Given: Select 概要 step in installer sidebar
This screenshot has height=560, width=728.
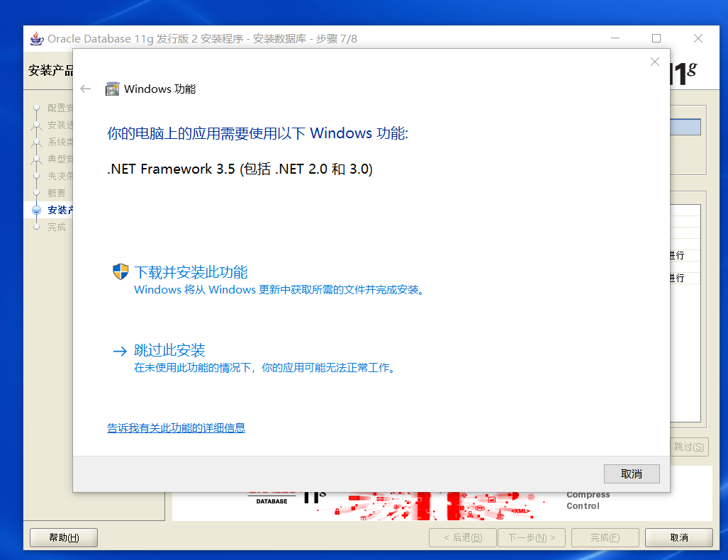Looking at the screenshot, I should click(x=57, y=194).
